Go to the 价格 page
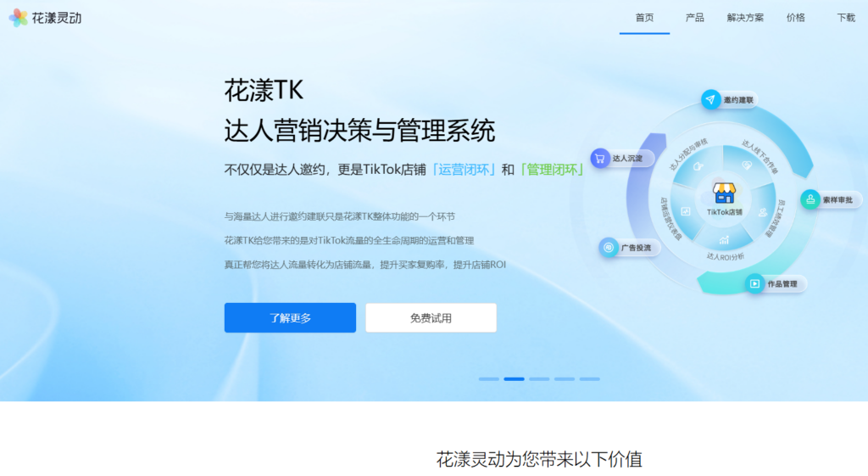The width and height of the screenshot is (868, 476). [x=795, y=18]
